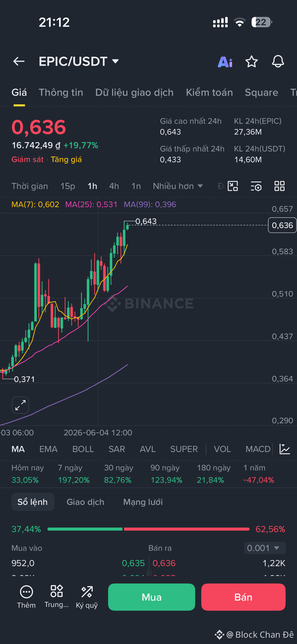Select the 15p timeframe
This screenshot has width=297, height=644.
pyautogui.click(x=68, y=186)
